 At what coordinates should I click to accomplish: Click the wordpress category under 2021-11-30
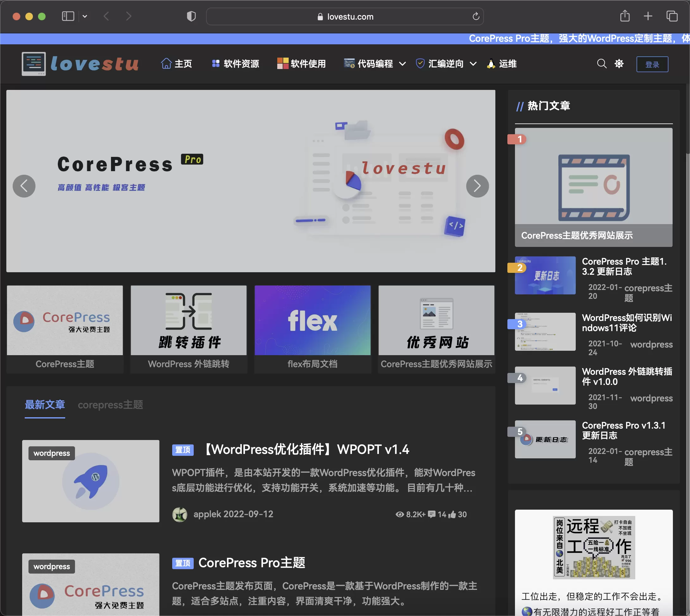651,398
